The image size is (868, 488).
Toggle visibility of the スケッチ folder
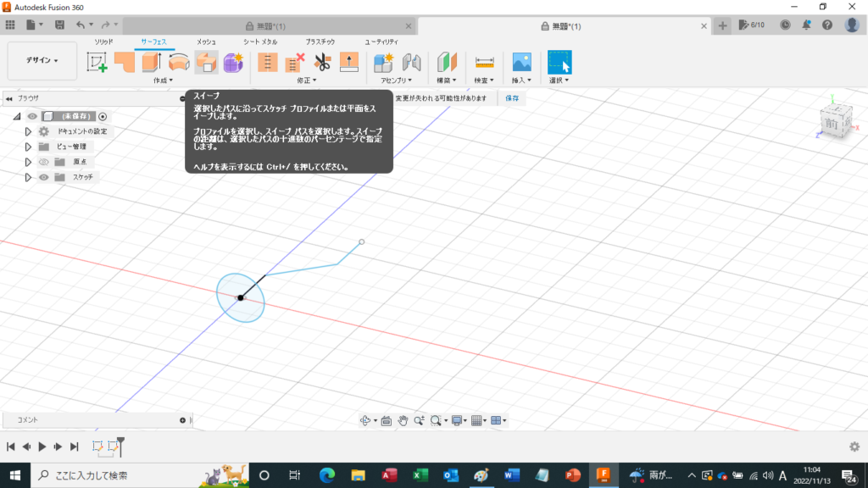pos(44,177)
